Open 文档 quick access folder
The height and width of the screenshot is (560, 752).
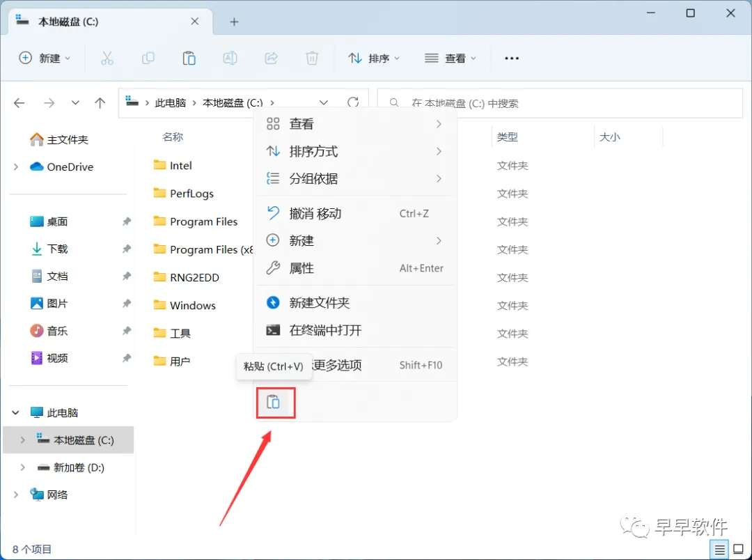49,276
